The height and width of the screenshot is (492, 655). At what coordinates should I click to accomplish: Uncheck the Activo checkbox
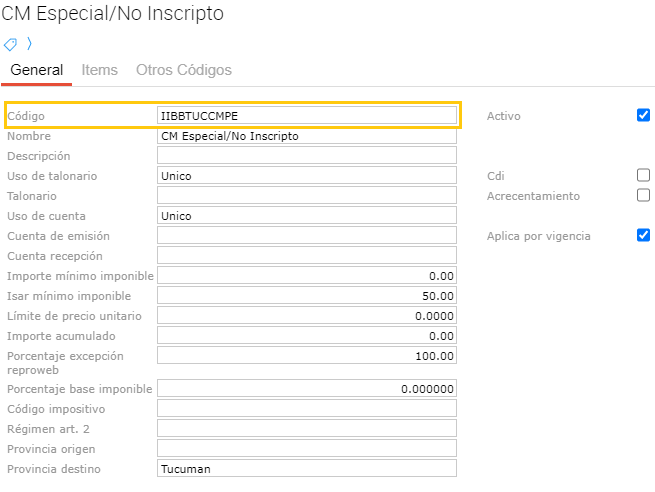coord(643,115)
